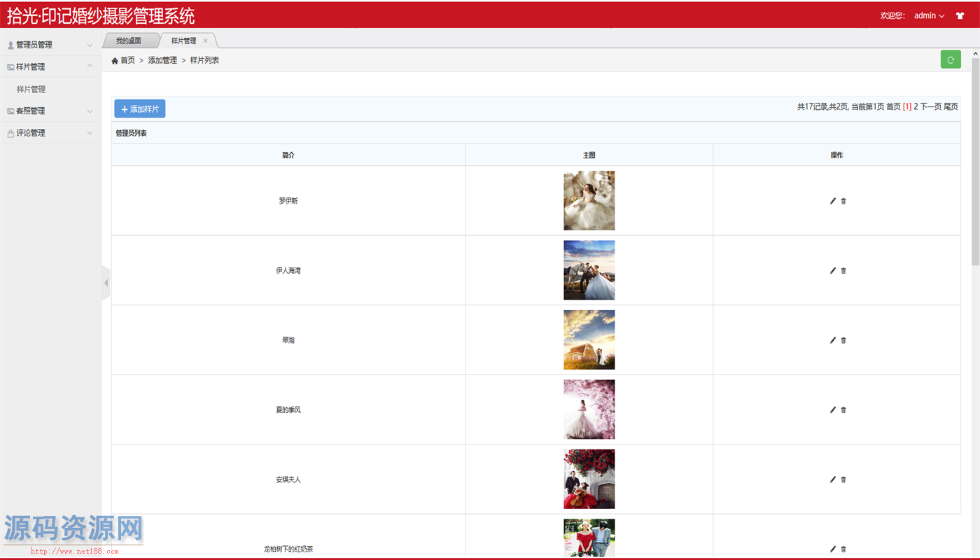
Task: Collapse the left sidebar with arrow handle
Action: coord(106,283)
